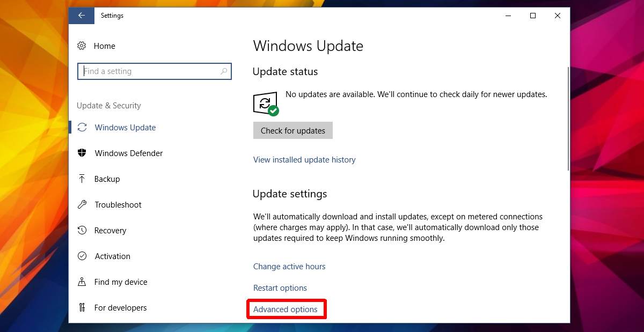
Task: Open Home via the gear icon
Action: point(82,46)
